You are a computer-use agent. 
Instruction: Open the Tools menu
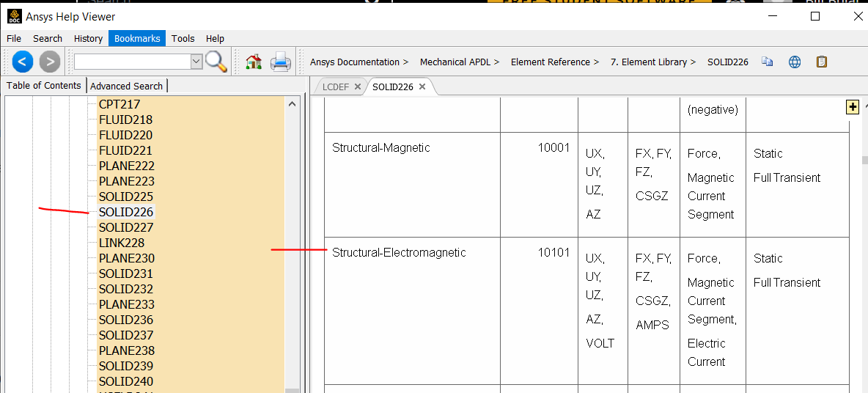(183, 38)
